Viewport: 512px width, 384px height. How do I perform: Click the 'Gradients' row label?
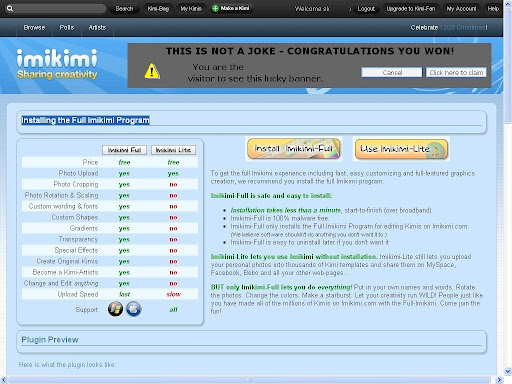pyautogui.click(x=84, y=228)
